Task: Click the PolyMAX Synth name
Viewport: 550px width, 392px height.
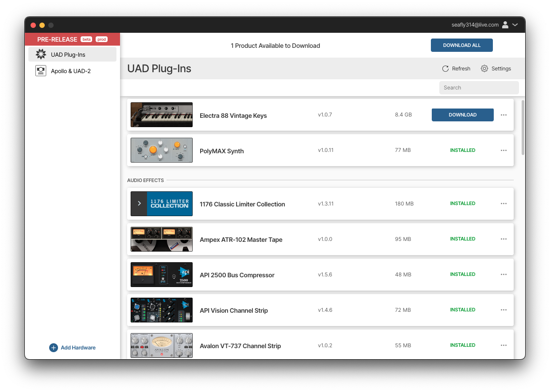Action: click(222, 151)
